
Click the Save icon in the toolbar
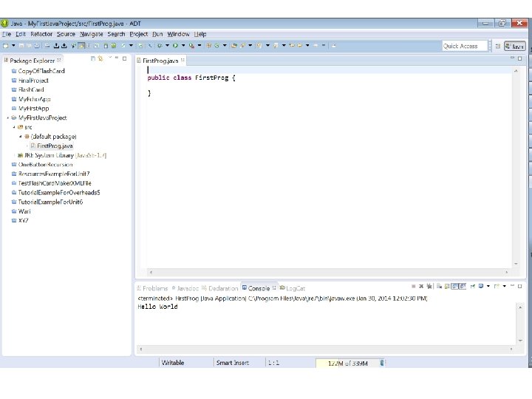(21, 46)
